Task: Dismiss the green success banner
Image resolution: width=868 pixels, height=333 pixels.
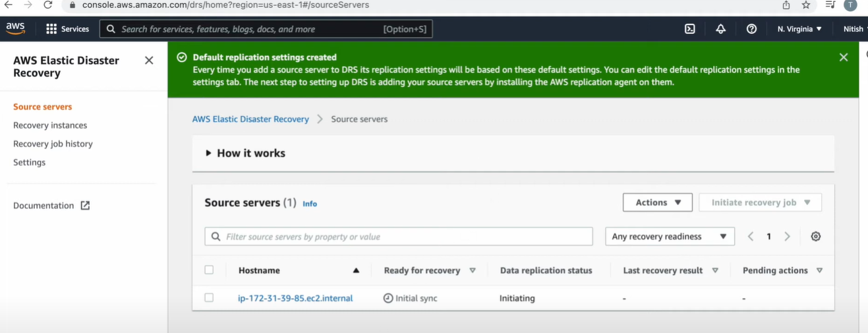Action: [x=843, y=57]
